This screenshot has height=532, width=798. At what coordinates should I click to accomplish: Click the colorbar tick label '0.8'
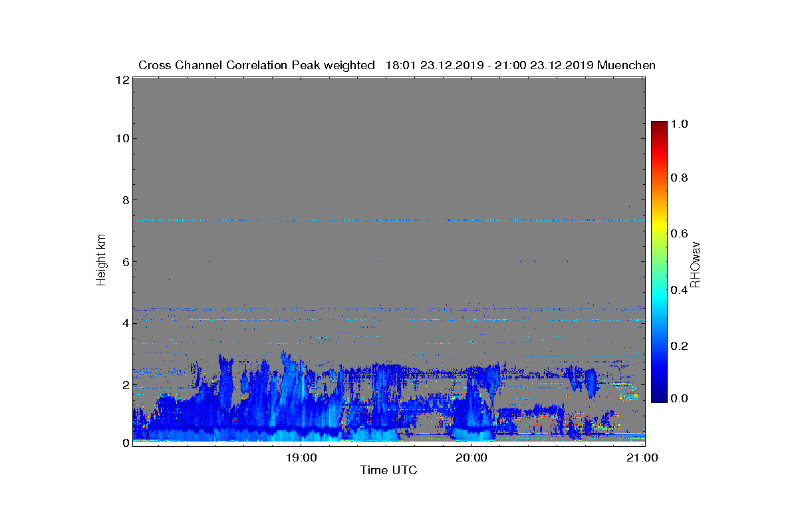click(680, 178)
